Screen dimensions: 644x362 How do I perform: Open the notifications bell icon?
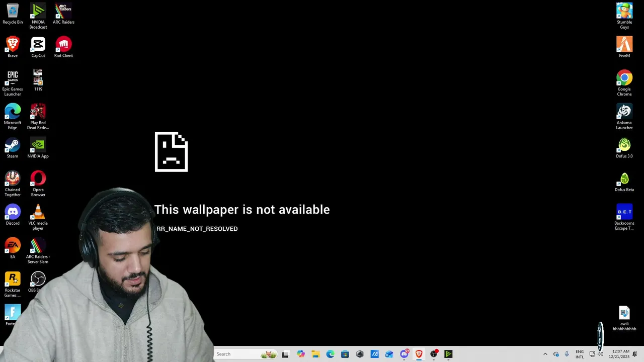click(635, 354)
